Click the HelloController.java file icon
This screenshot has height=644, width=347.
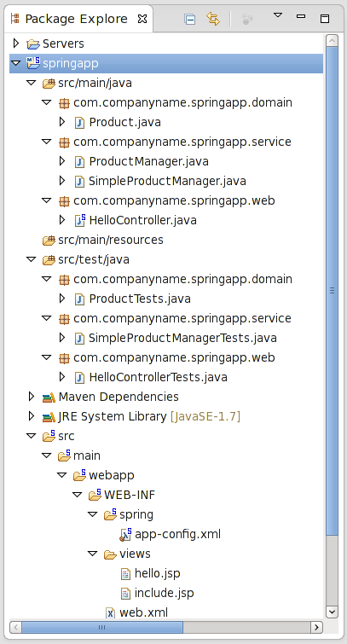coord(79,220)
